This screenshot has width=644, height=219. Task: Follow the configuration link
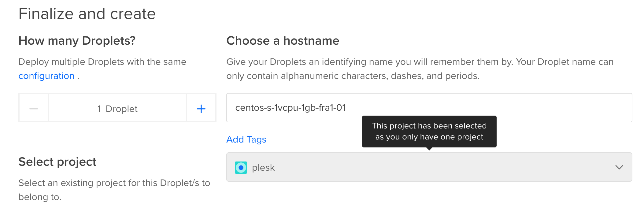[x=46, y=76]
